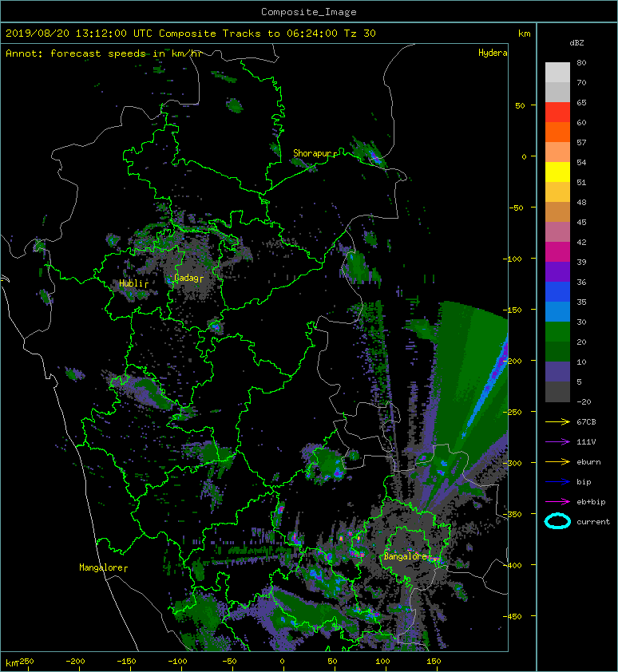Select the dark gray 5 dBZ swatch
This screenshot has width=618, height=672.
[557, 392]
